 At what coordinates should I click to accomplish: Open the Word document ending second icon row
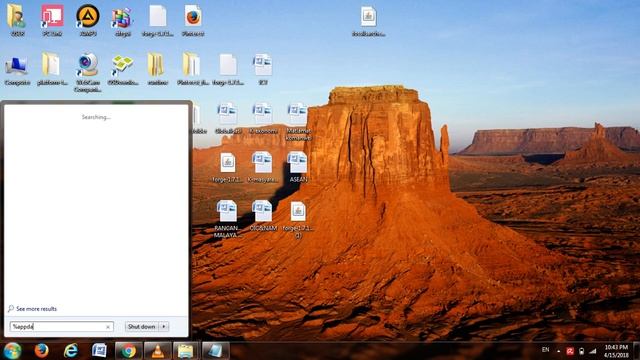coord(263,69)
